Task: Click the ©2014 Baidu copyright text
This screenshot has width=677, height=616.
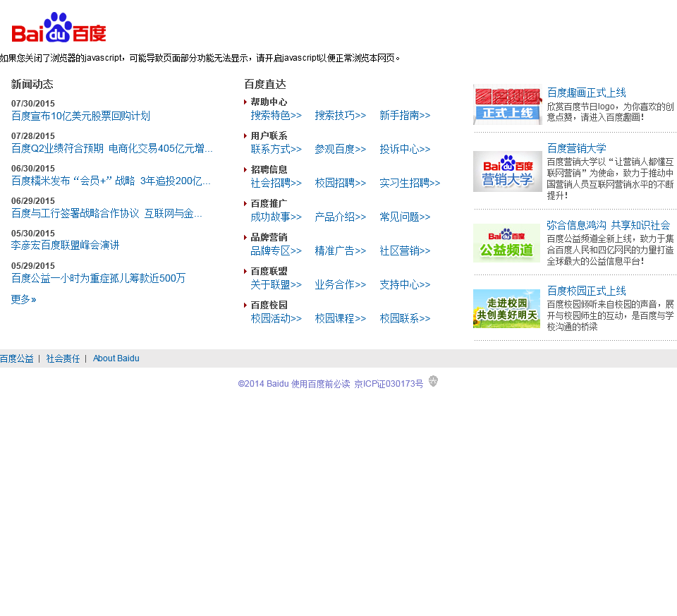Action: point(263,384)
